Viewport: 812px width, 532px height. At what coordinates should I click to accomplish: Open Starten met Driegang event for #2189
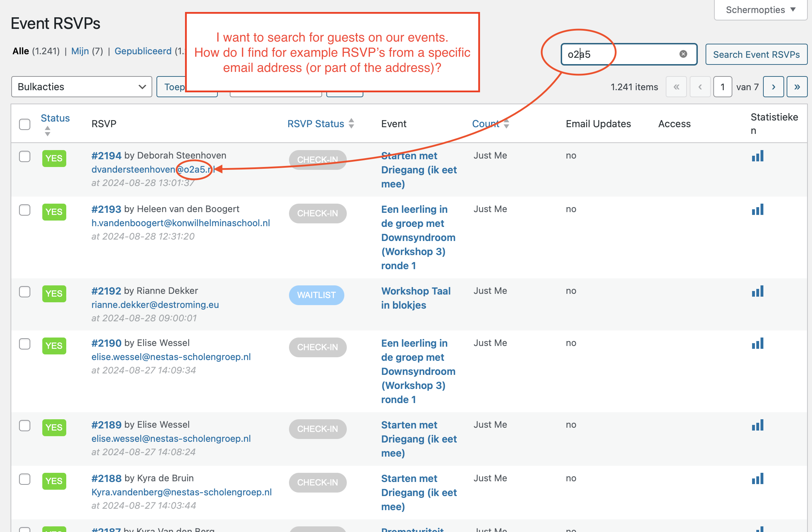419,439
